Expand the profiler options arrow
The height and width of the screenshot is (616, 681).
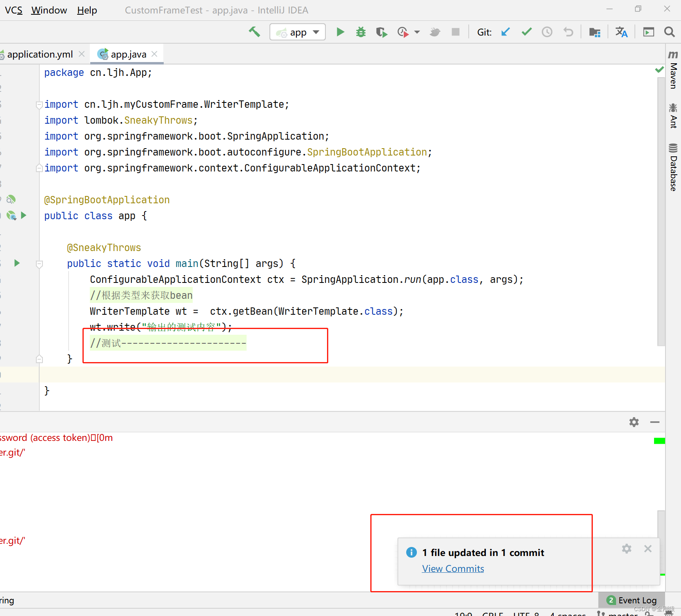click(417, 32)
